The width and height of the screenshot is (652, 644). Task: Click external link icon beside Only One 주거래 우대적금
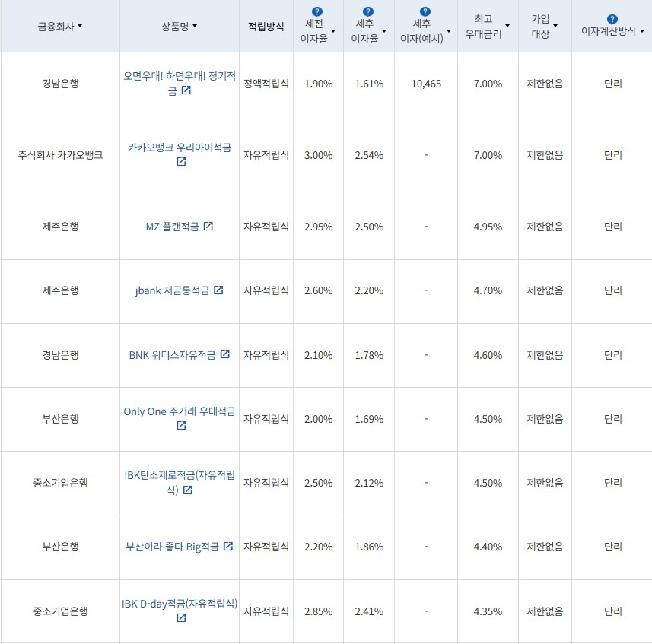click(x=180, y=427)
